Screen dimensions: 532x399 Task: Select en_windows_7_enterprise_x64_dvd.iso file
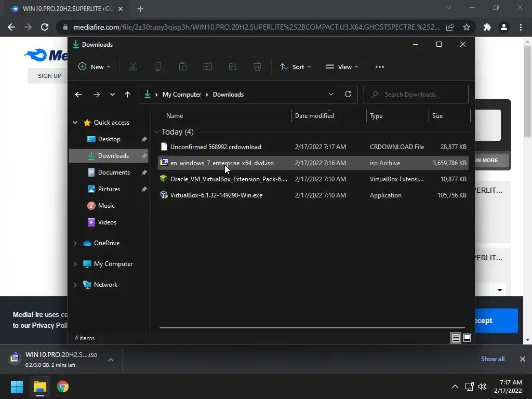pos(313,163)
